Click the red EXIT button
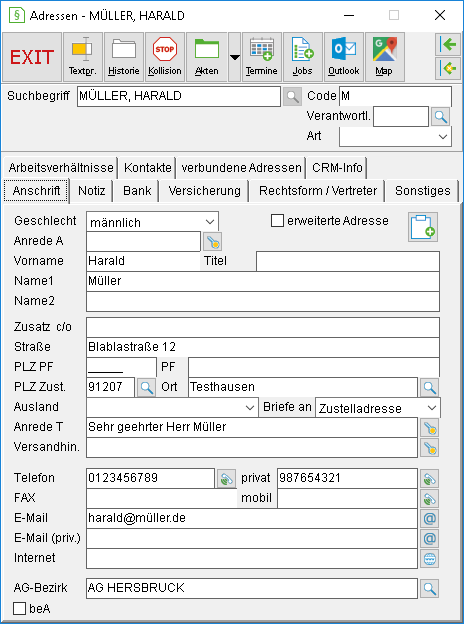This screenshot has height=624, width=464. [x=32, y=57]
